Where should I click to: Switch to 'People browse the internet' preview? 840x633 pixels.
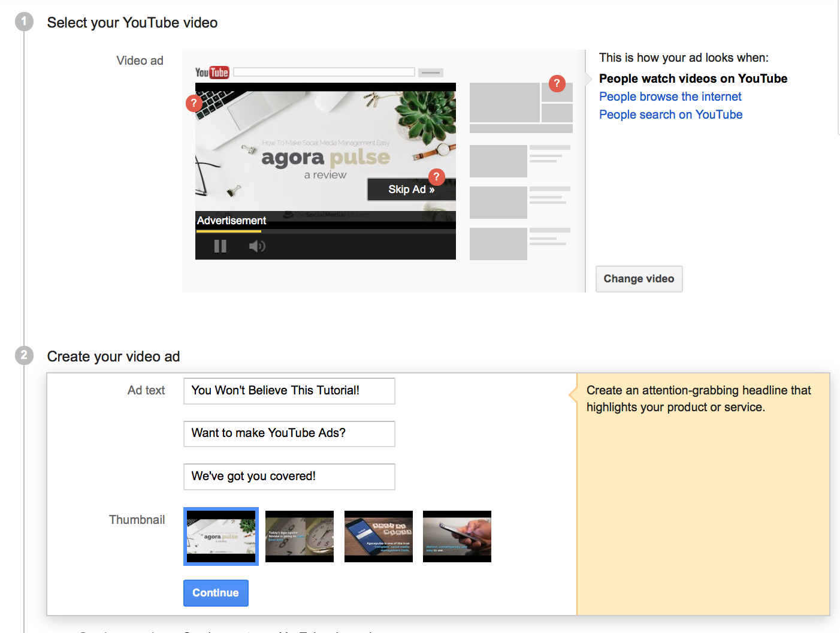tap(670, 97)
